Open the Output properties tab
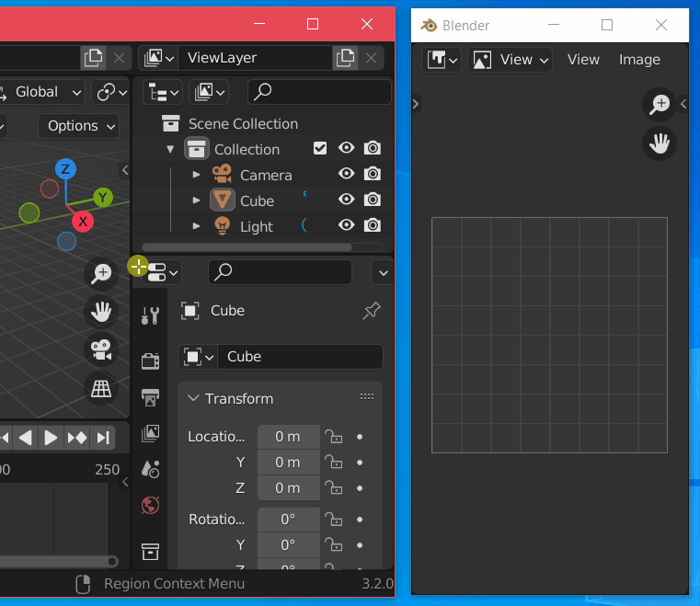Viewport: 700px width, 606px height. 151,397
